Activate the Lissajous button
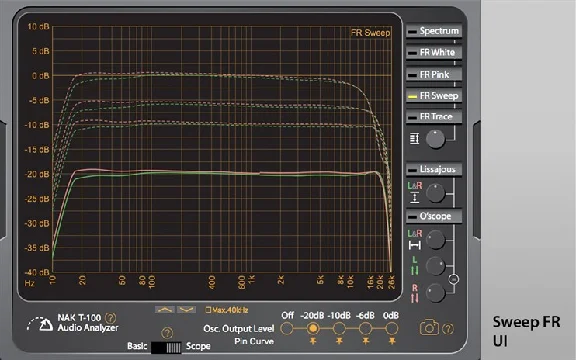This screenshot has height=360, width=576. pos(434,169)
